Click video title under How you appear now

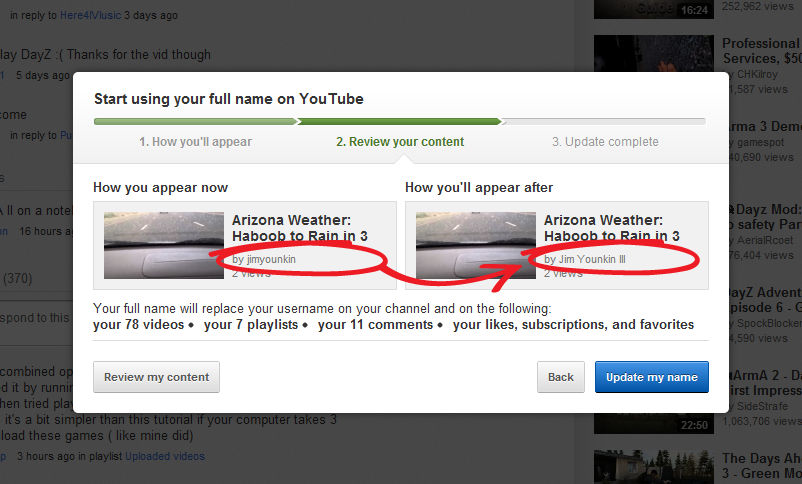tap(300, 228)
